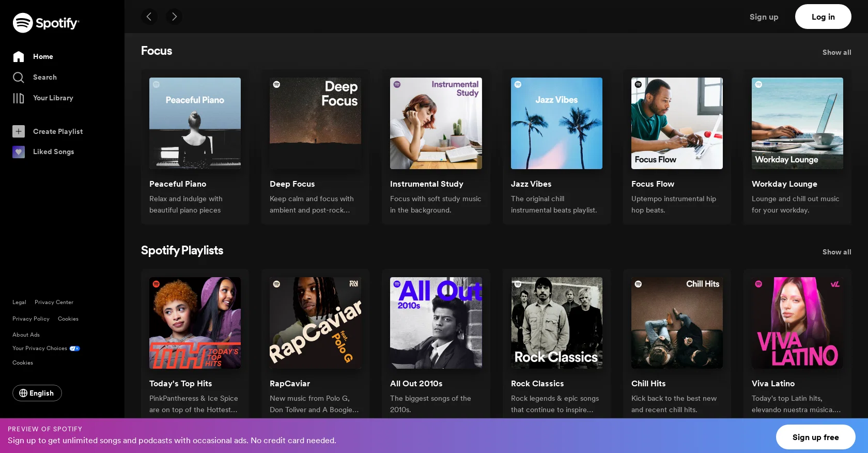This screenshot has height=453, width=868.
Task: Select Home in the sidebar
Action: (x=43, y=56)
